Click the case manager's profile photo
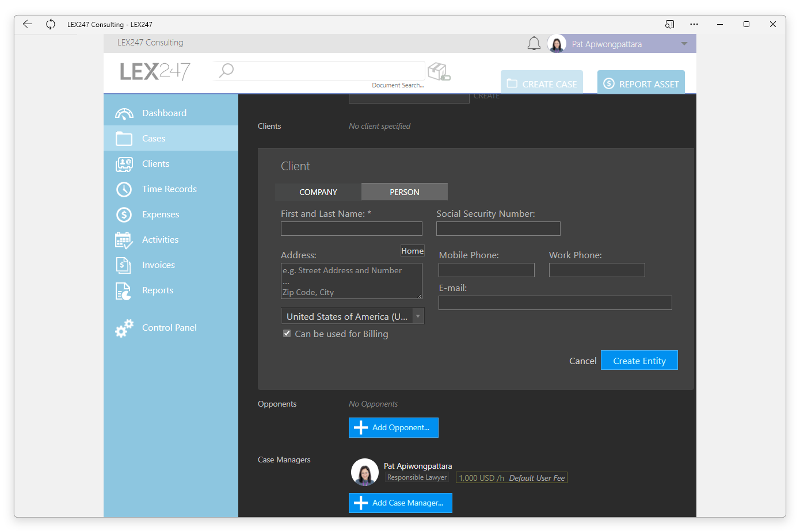 point(365,472)
